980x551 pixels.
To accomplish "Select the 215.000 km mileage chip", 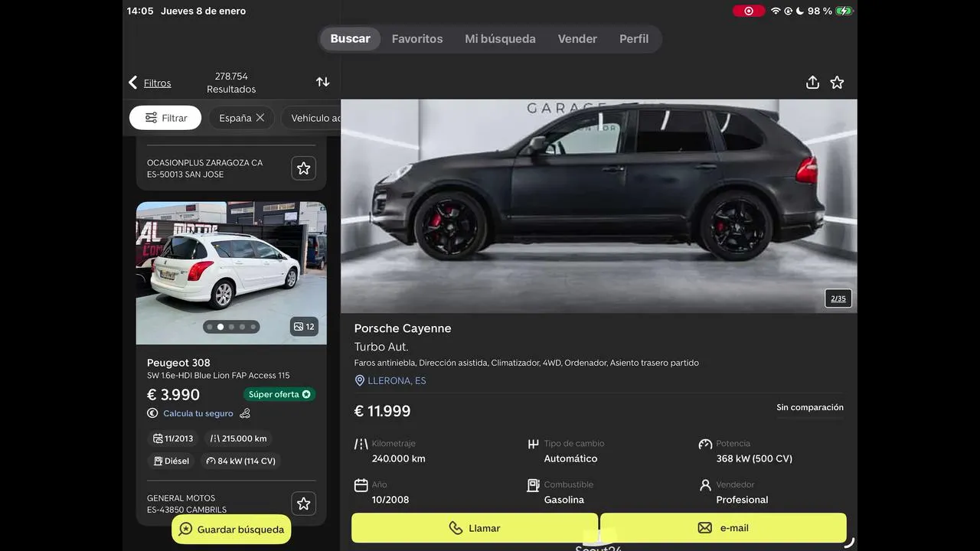I will click(x=239, y=439).
